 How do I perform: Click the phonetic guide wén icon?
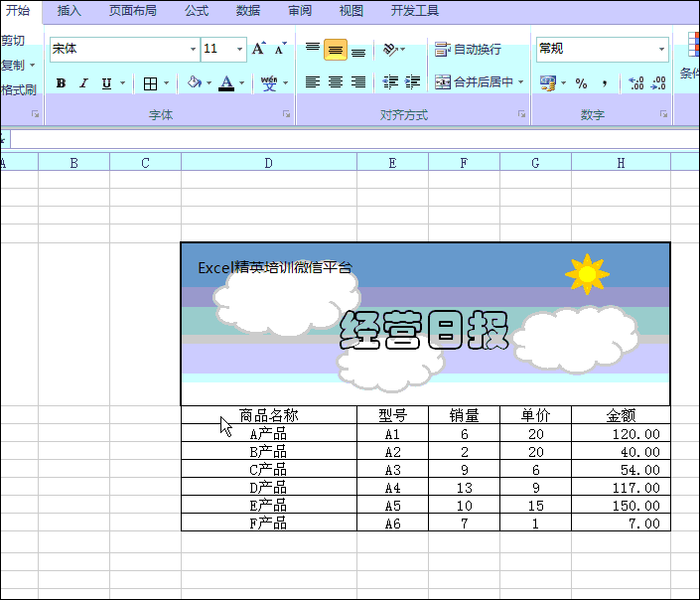(269, 83)
